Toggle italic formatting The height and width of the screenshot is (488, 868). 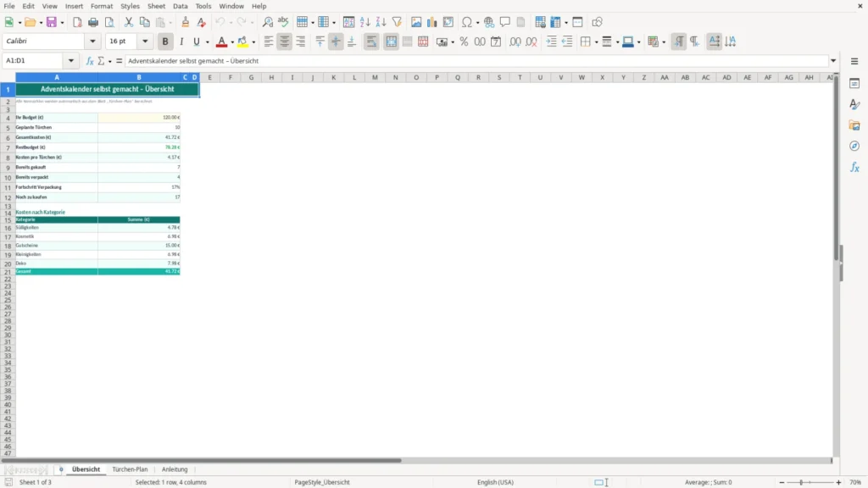181,42
